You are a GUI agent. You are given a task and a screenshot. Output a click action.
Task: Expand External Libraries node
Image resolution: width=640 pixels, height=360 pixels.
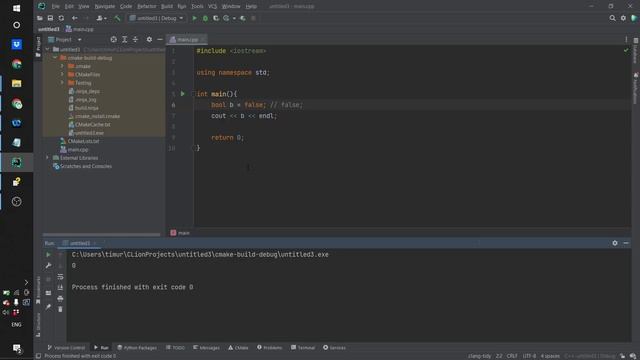[x=47, y=158]
